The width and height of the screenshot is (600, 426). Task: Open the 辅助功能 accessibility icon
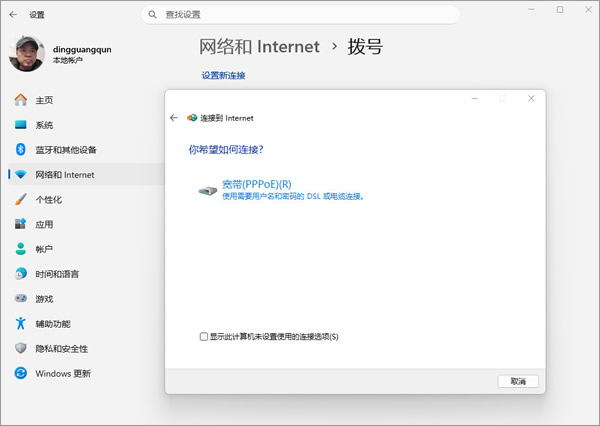[20, 323]
